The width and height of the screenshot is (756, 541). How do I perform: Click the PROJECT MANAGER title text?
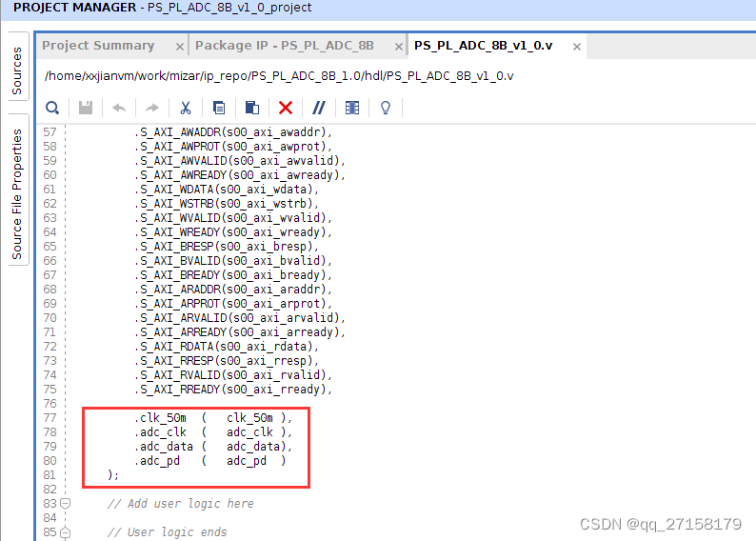[74, 8]
